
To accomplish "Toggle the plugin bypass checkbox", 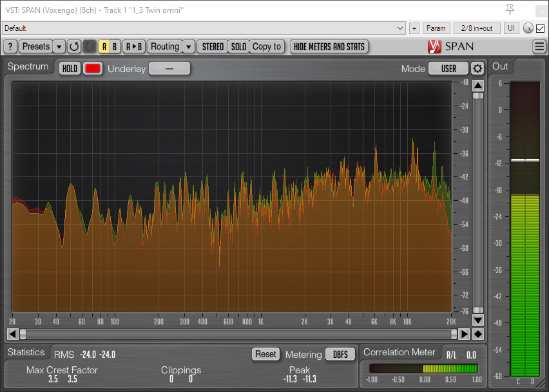I will pos(540,28).
